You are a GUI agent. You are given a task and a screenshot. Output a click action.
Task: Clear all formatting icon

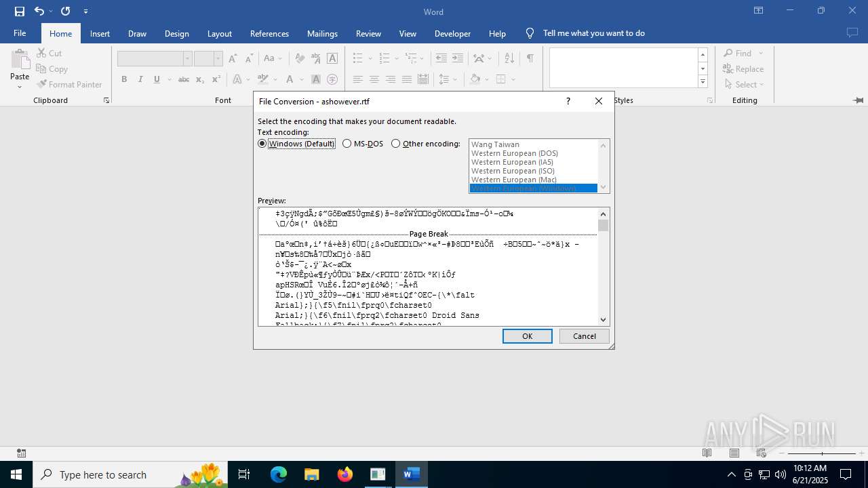coord(299,58)
